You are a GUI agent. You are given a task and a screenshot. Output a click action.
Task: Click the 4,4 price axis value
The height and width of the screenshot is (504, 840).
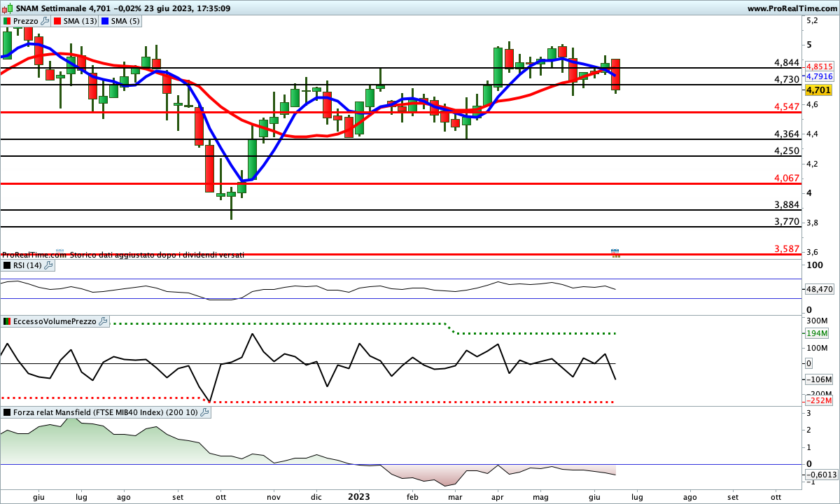click(813, 134)
